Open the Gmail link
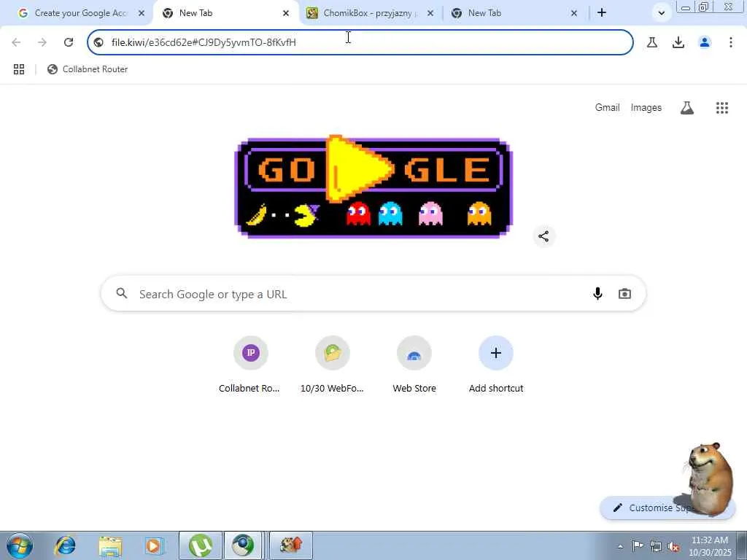This screenshot has height=560, width=747. pyautogui.click(x=608, y=108)
